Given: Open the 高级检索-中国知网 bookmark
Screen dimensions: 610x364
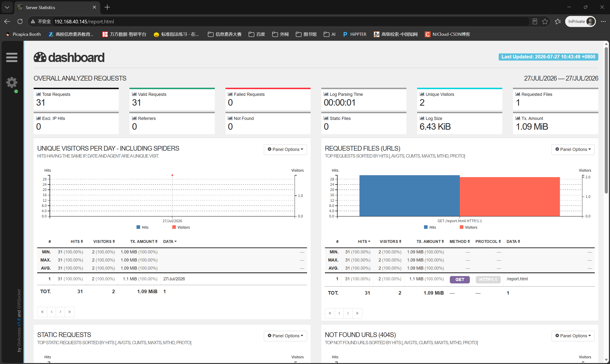Looking at the screenshot, I should coord(396,34).
